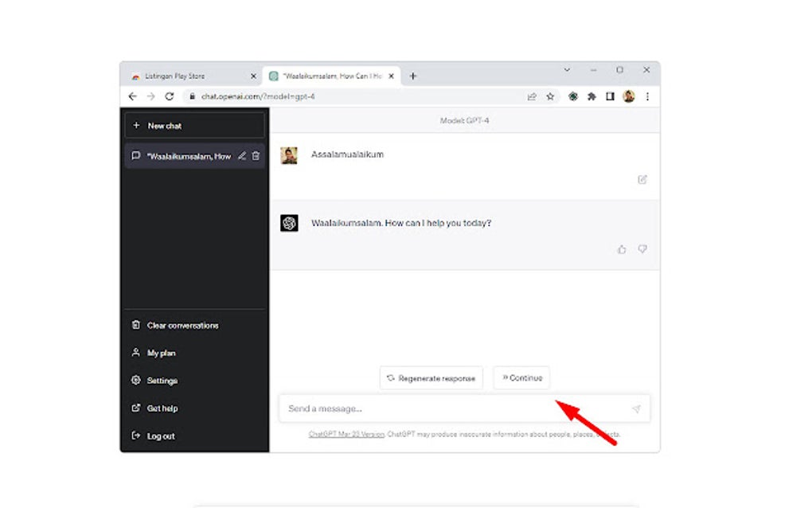
Task: Give a thumbs up on ChatGPT's reply
Action: point(622,249)
